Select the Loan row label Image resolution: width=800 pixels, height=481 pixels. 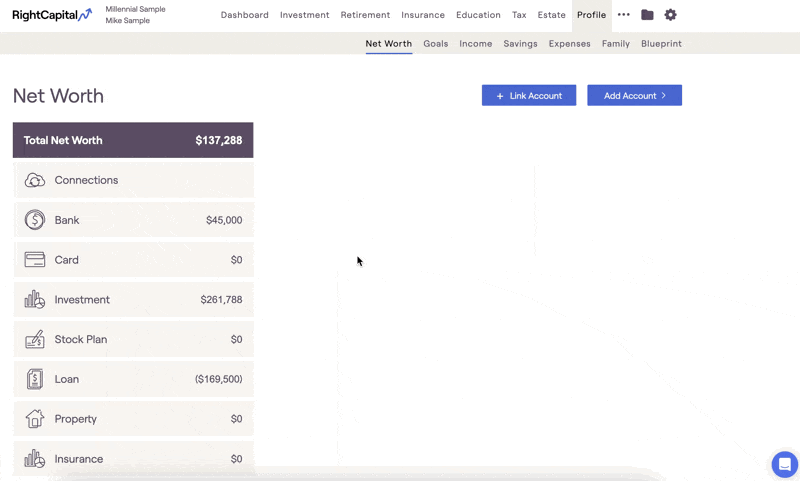click(66, 379)
